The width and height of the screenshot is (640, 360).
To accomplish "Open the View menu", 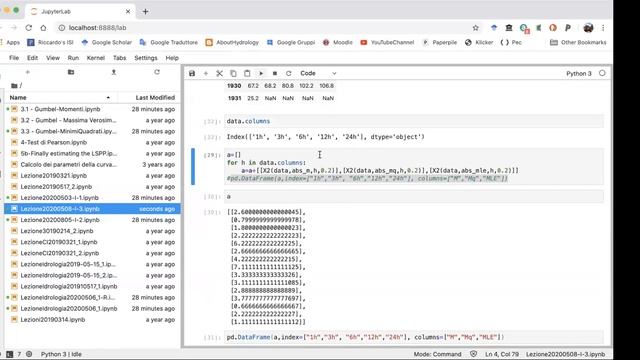I will coord(53,58).
